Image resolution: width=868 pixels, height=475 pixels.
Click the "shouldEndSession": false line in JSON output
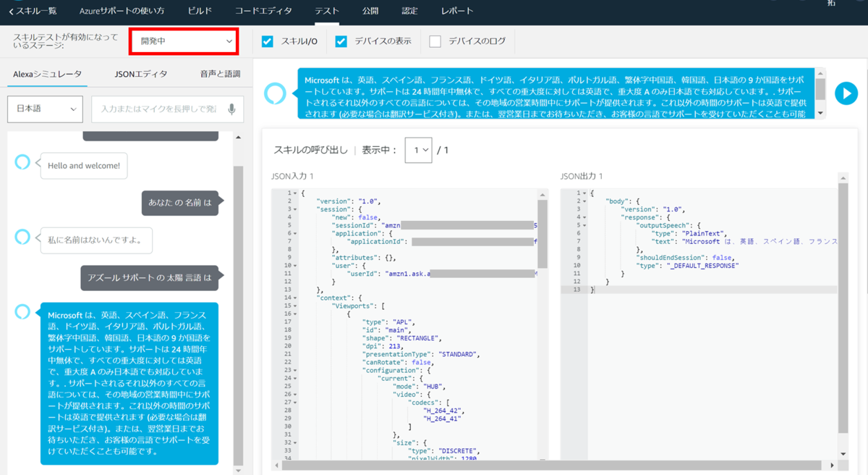(685, 257)
